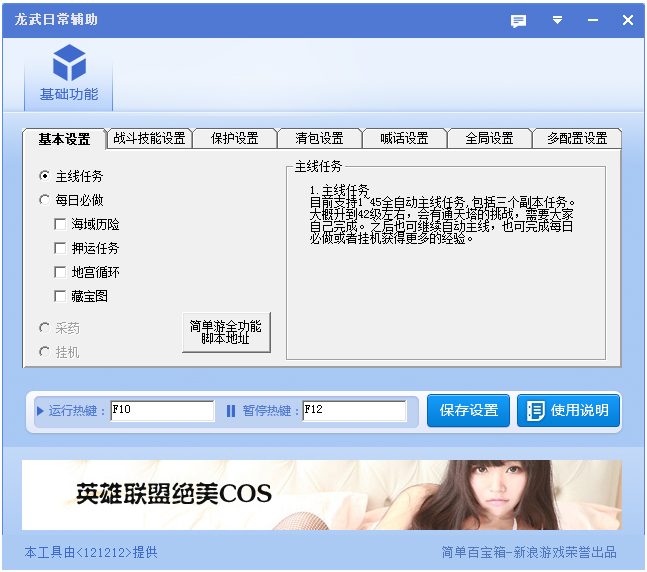Image resolution: width=647 pixels, height=572 pixels.
Task: Go to the 清包设置 tab
Action: point(319,139)
